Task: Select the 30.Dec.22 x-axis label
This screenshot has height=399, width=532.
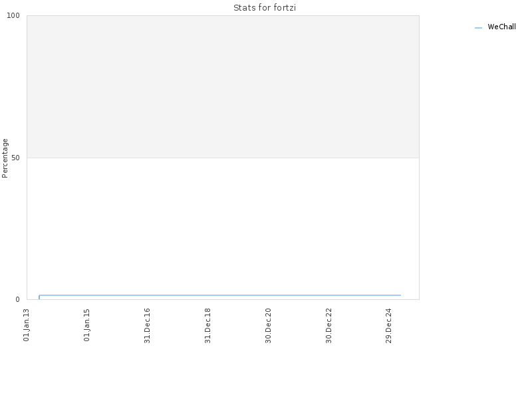Action: coord(329,325)
